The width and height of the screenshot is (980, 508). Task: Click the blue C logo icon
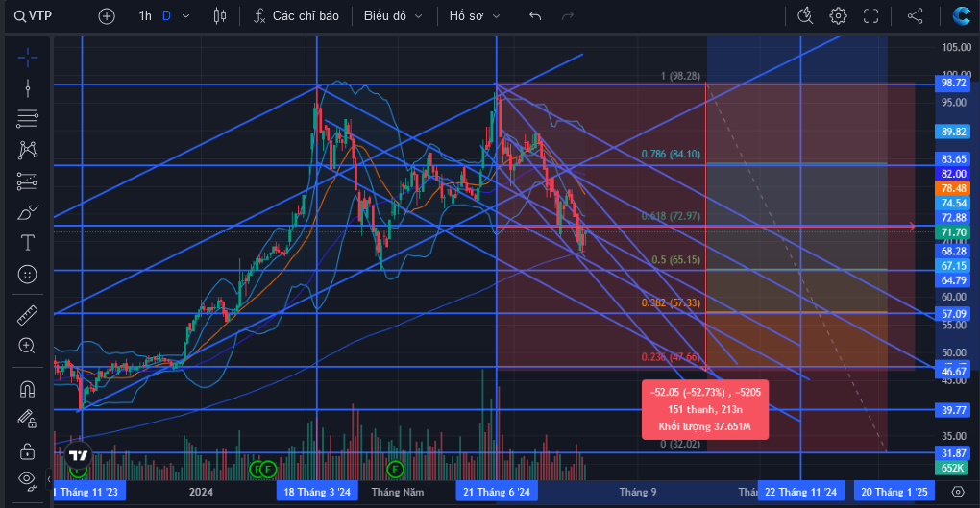click(x=961, y=15)
